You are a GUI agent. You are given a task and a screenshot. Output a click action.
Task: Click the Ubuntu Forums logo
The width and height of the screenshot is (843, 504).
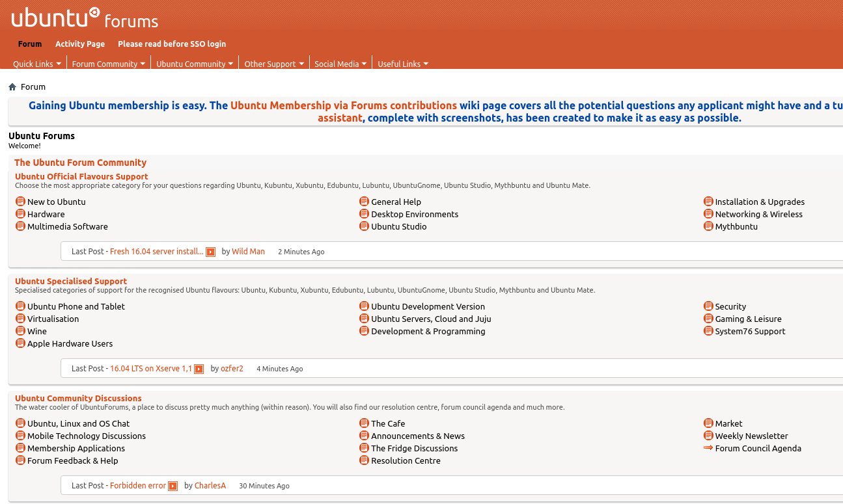tap(85, 18)
